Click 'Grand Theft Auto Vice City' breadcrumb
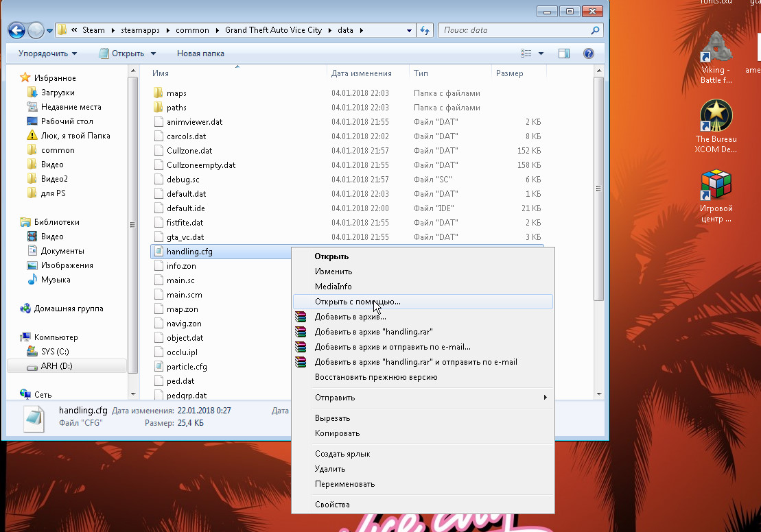Image resolution: width=761 pixels, height=532 pixels. point(273,30)
